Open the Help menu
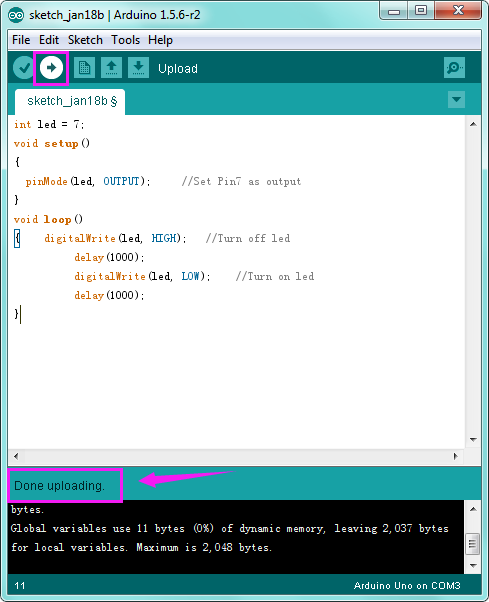This screenshot has height=602, width=489. click(160, 40)
